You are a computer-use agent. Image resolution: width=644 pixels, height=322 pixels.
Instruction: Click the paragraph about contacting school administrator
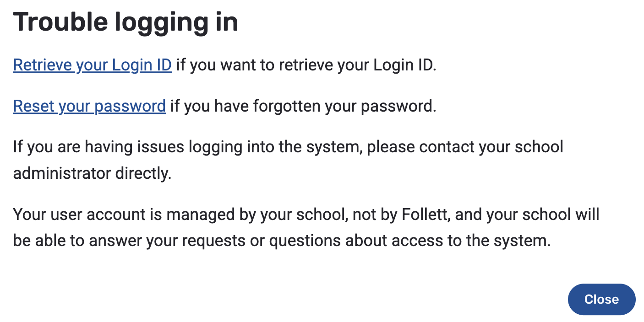pos(288,160)
